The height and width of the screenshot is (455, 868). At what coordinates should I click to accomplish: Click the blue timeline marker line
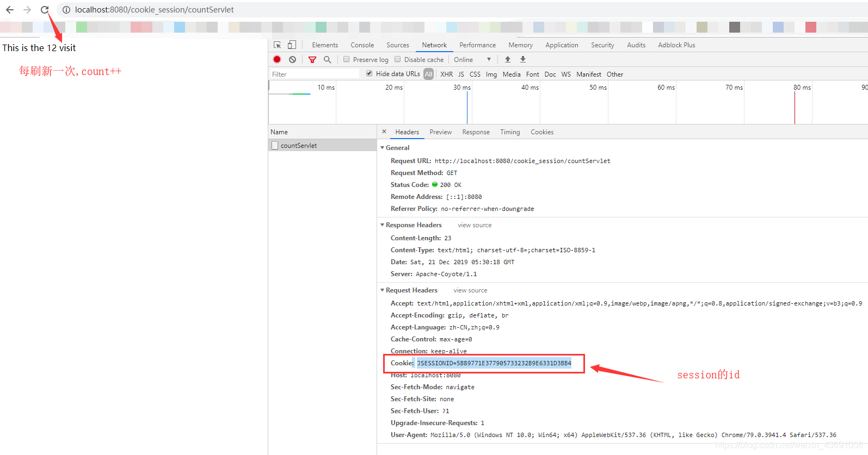click(x=467, y=108)
